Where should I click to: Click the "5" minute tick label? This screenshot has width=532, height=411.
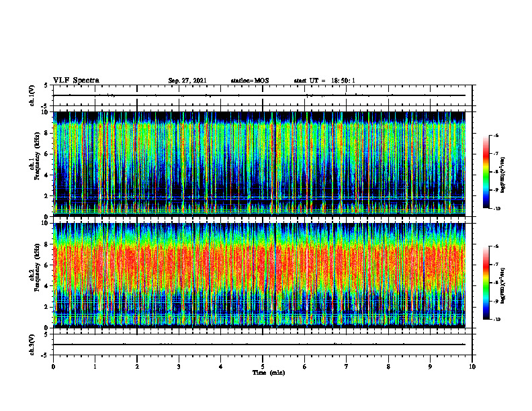click(263, 367)
